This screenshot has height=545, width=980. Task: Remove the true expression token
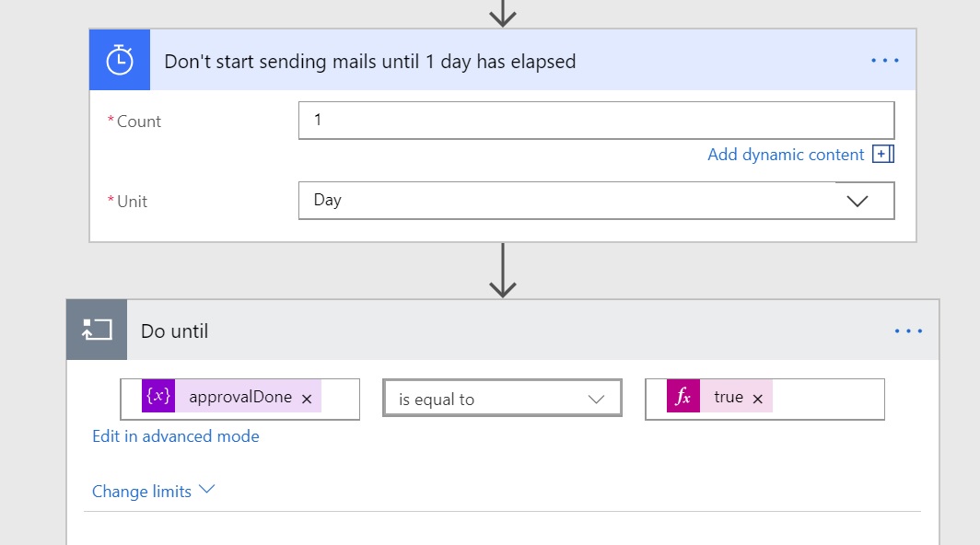tap(757, 399)
